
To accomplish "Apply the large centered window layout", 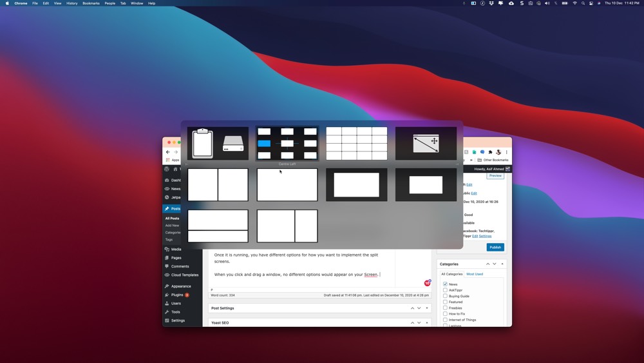I will pyautogui.click(x=357, y=184).
